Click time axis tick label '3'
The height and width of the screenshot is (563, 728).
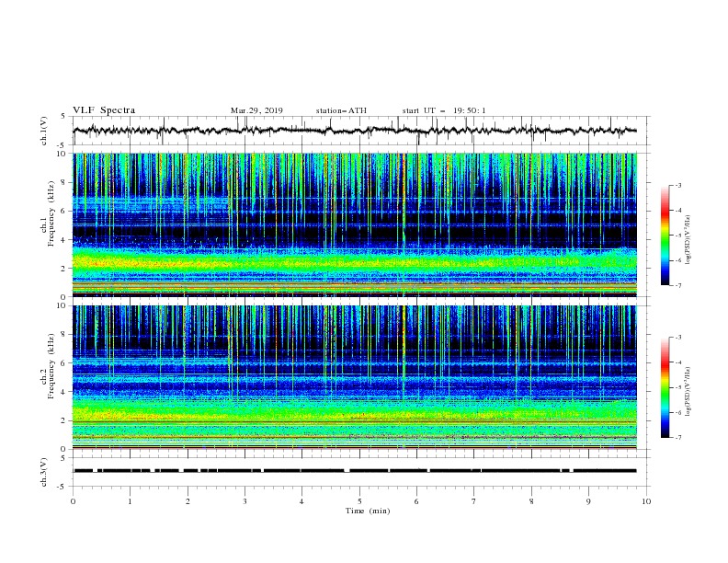245,501
